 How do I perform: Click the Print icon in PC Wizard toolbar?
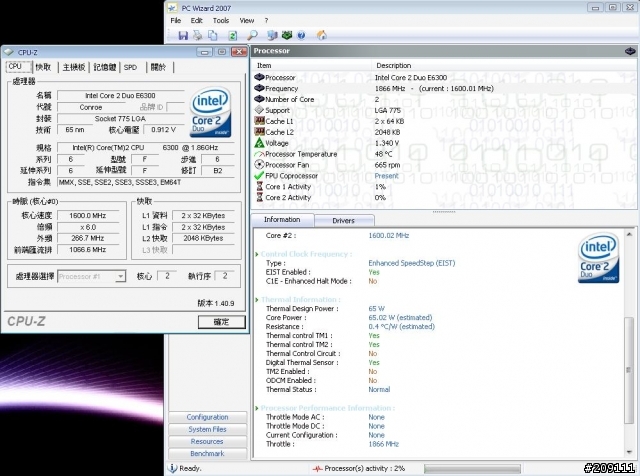point(198,36)
